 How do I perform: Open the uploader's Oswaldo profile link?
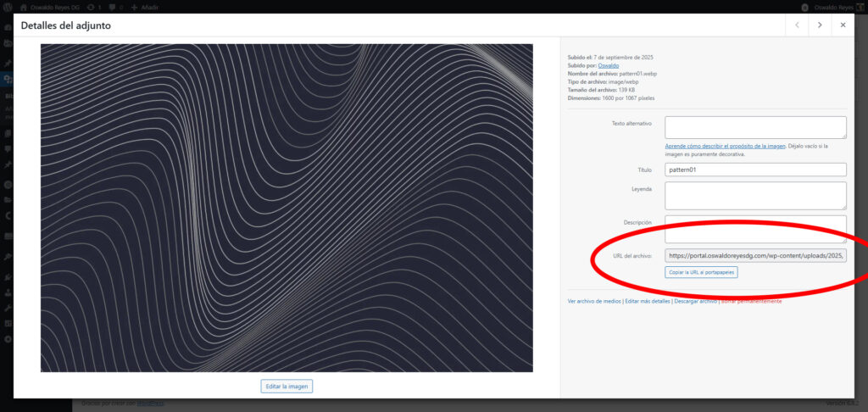pos(608,65)
